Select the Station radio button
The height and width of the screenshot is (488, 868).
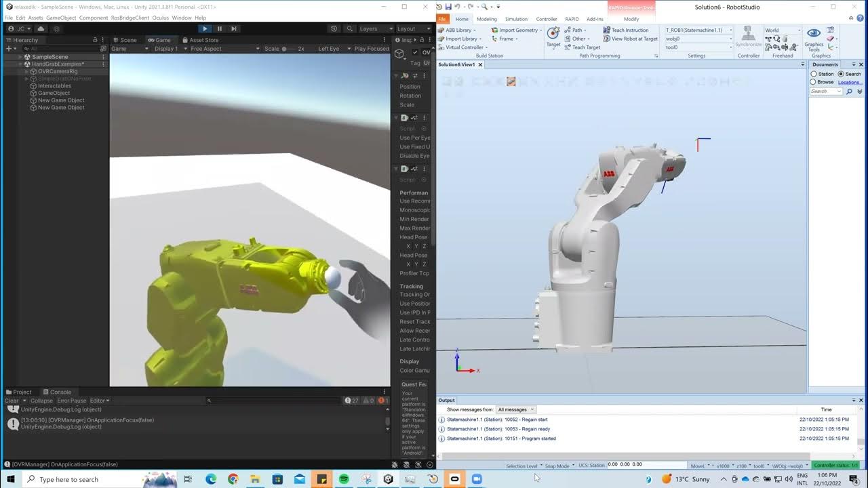point(814,74)
